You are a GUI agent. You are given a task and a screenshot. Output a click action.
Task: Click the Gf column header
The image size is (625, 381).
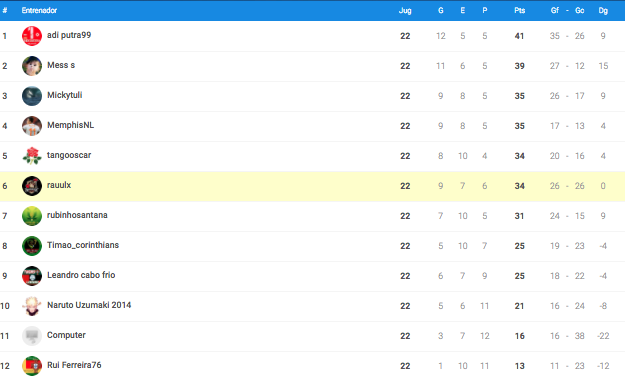(x=555, y=10)
